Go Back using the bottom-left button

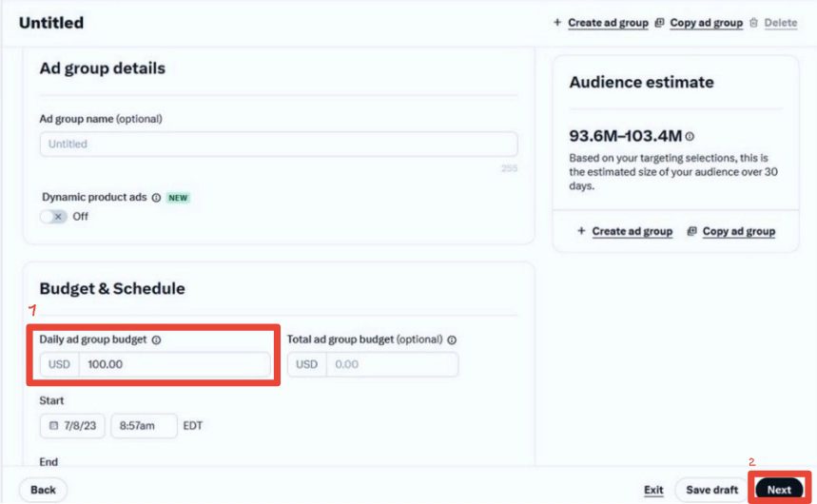(x=43, y=490)
